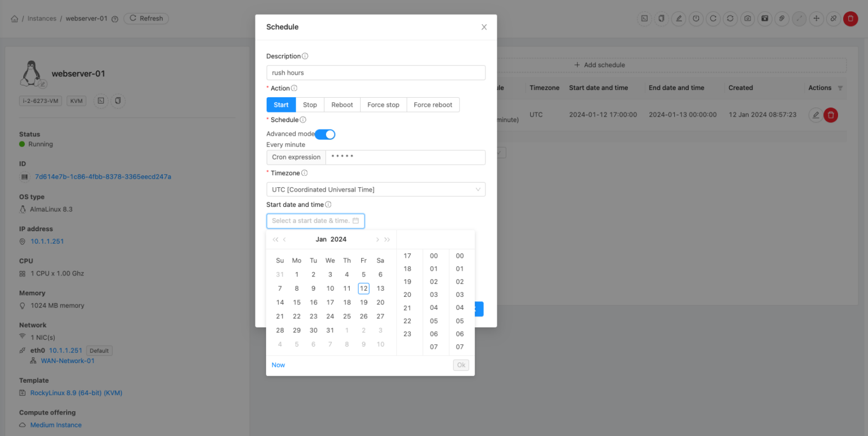Disable Advanced mode toggle
This screenshot has width=868, height=436.
point(325,134)
